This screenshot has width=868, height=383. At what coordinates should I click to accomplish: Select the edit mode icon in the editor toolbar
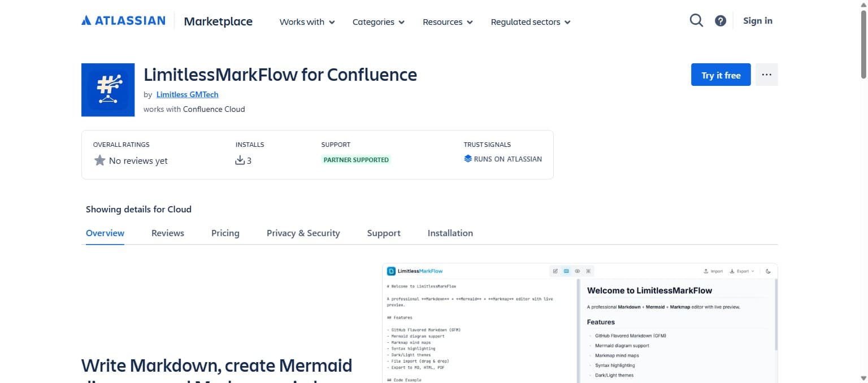pos(555,271)
